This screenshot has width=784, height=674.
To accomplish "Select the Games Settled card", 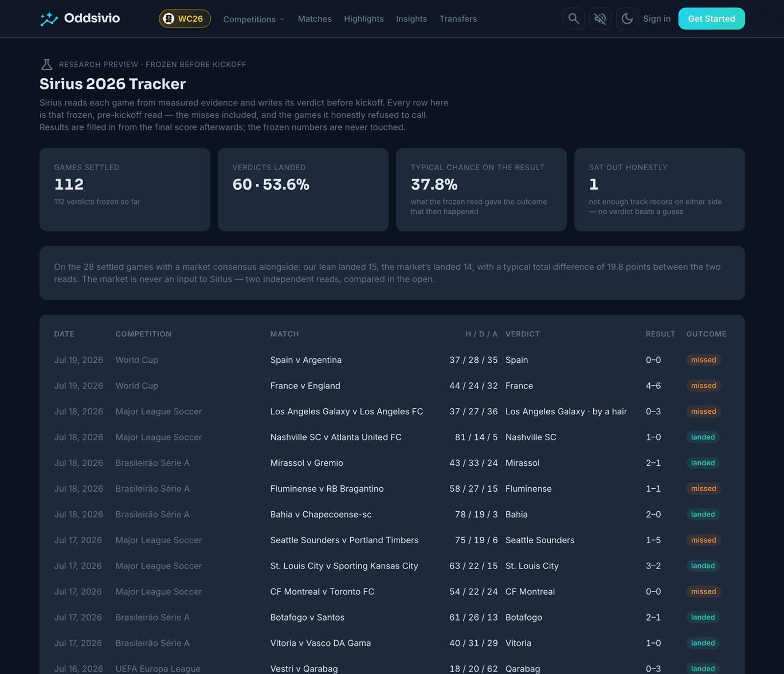I will click(x=124, y=189).
